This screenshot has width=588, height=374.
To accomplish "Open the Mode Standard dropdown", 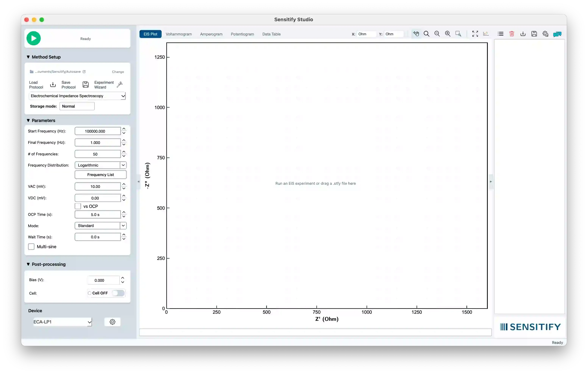I will pyautogui.click(x=100, y=226).
